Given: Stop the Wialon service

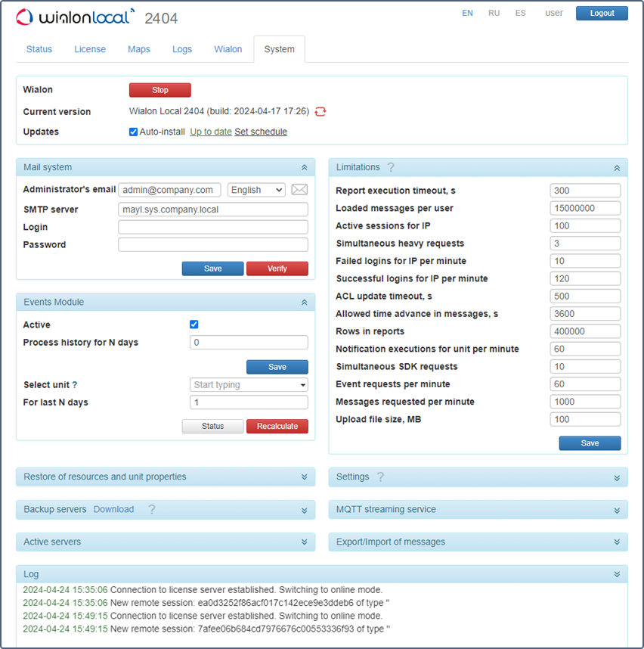Looking at the screenshot, I should click(x=160, y=90).
